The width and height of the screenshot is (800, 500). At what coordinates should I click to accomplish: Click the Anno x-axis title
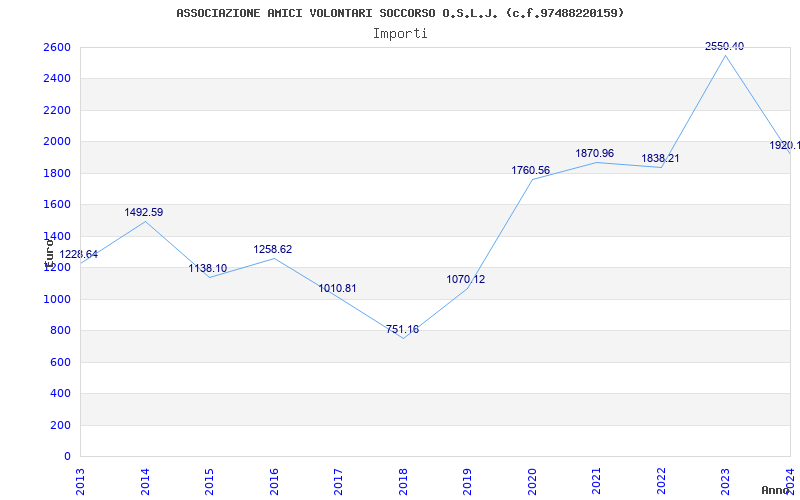point(776,490)
